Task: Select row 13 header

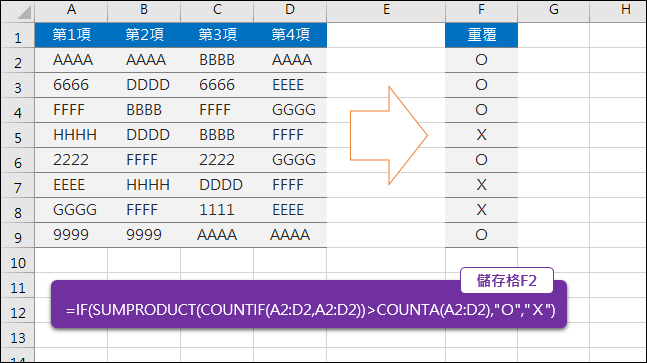Action: point(18,336)
